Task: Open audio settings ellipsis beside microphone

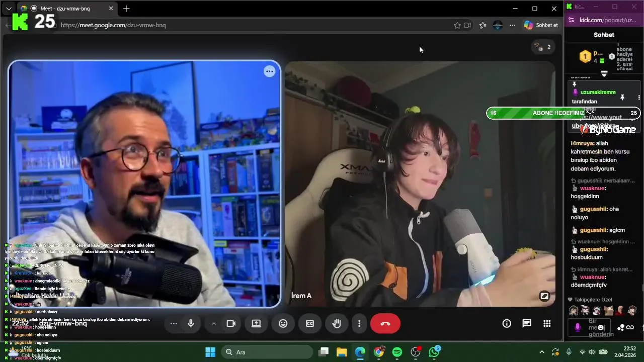Action: pos(174,324)
